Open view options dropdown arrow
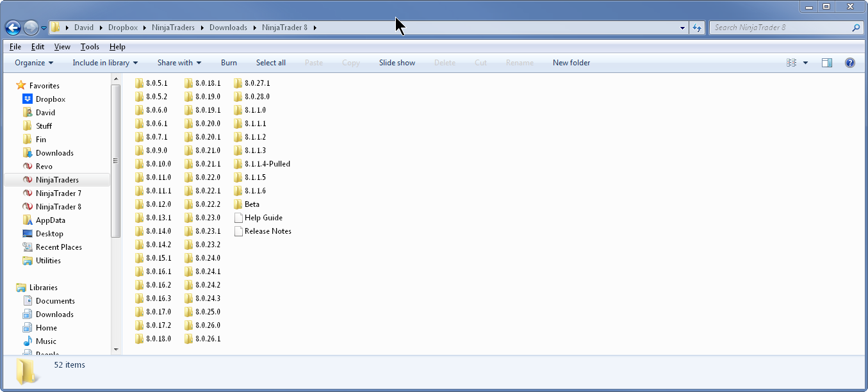This screenshot has height=392, width=868. pos(805,63)
